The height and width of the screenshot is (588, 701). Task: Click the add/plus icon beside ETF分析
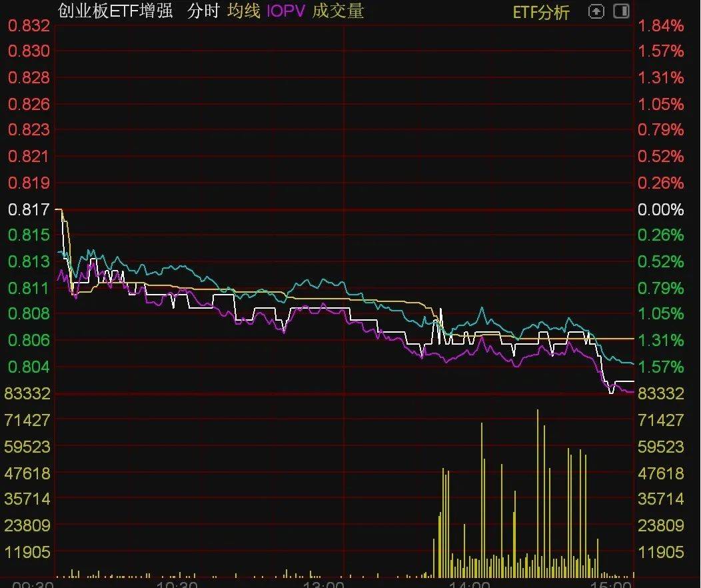pos(596,11)
